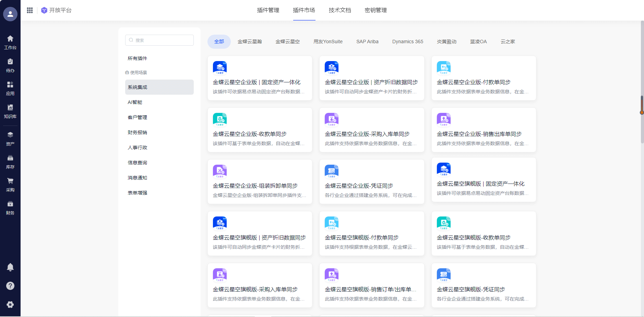Choose 财务报销 in the category list
This screenshot has height=317, width=644.
tap(138, 132)
